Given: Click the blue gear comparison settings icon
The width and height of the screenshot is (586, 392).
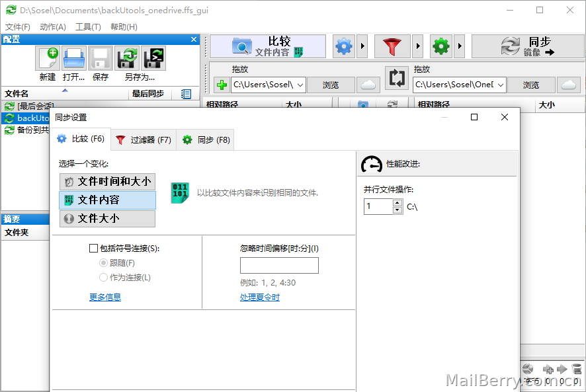Looking at the screenshot, I should click(344, 46).
